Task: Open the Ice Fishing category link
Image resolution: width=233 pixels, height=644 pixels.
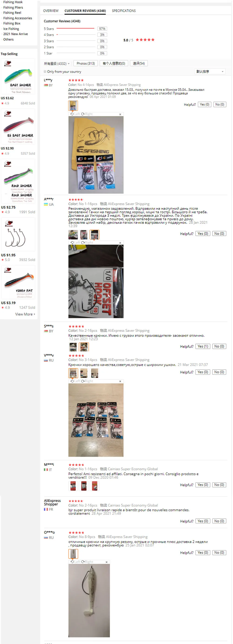Action: click(11, 29)
